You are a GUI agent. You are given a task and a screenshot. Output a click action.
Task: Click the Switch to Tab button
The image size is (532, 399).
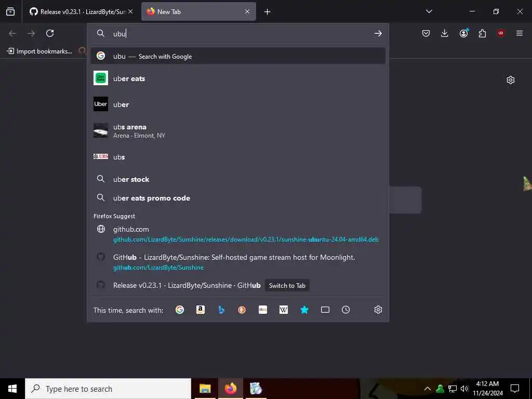click(287, 285)
